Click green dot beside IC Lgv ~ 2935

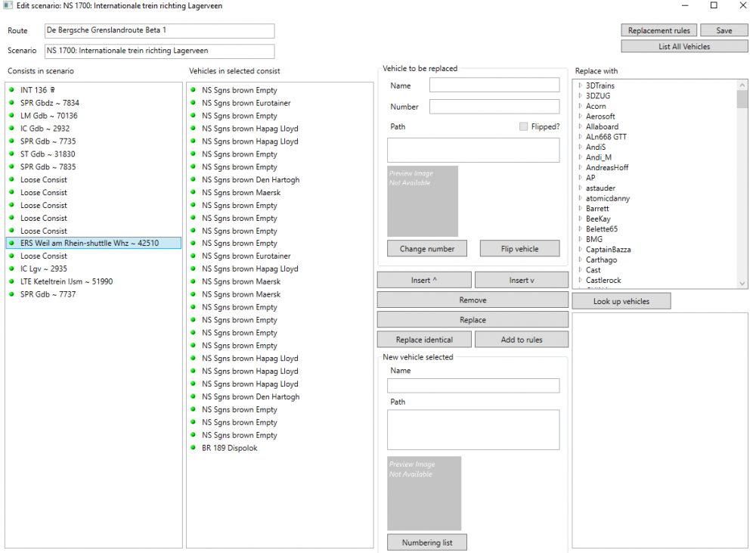coord(12,269)
